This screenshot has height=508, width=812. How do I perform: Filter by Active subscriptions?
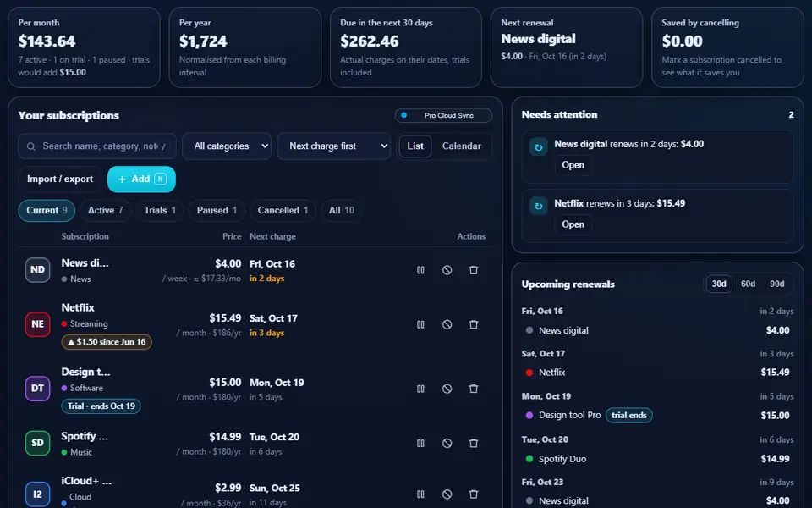point(105,211)
